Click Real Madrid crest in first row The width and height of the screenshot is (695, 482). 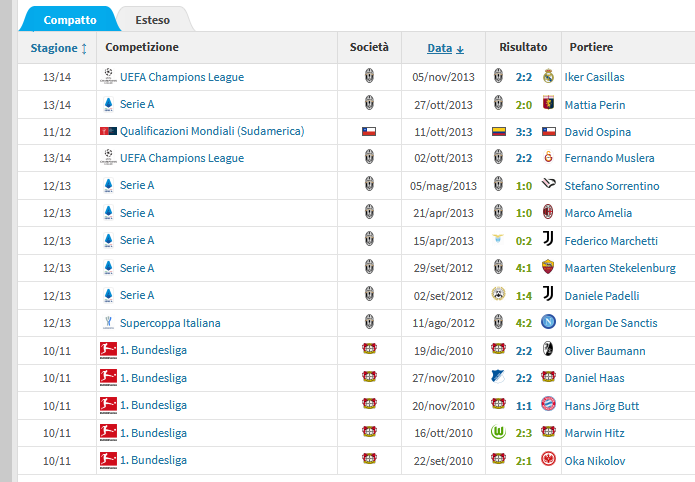point(549,76)
